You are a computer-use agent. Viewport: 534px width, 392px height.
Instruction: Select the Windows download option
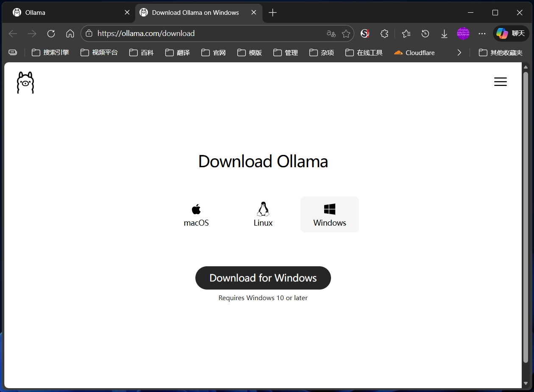[x=330, y=215]
